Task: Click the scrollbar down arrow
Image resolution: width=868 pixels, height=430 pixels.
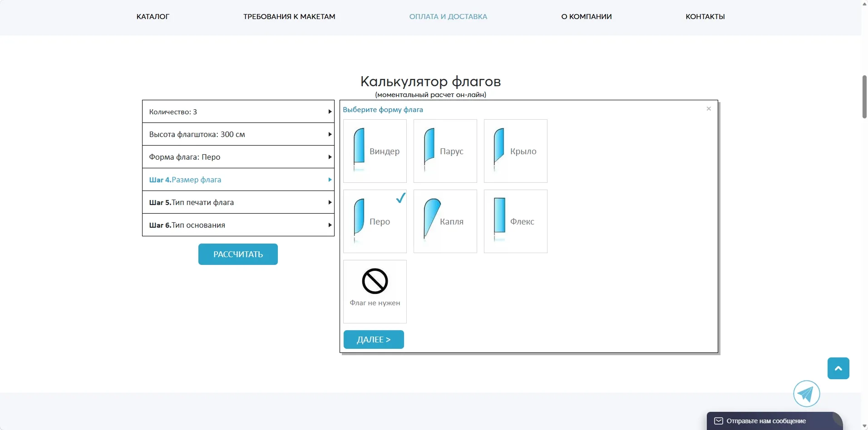Action: click(x=864, y=426)
